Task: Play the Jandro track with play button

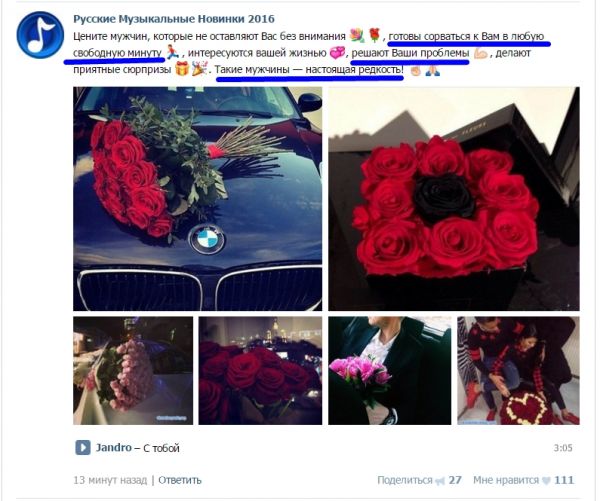Action: 83,447
